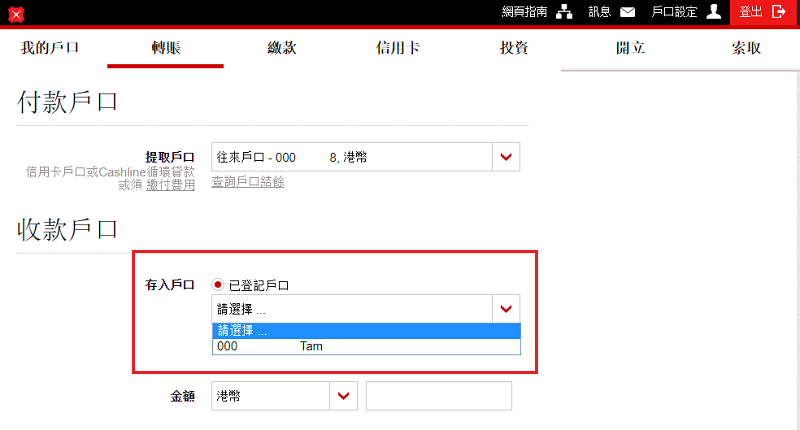Viewport: 800px width, 430px height.
Task: Click the 查詢戶口結餘 link
Action: [x=248, y=182]
